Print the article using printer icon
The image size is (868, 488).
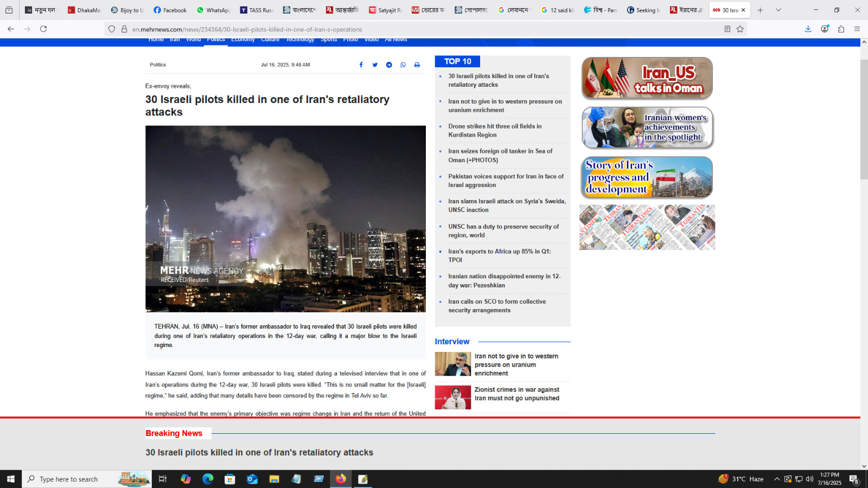pyautogui.click(x=417, y=65)
